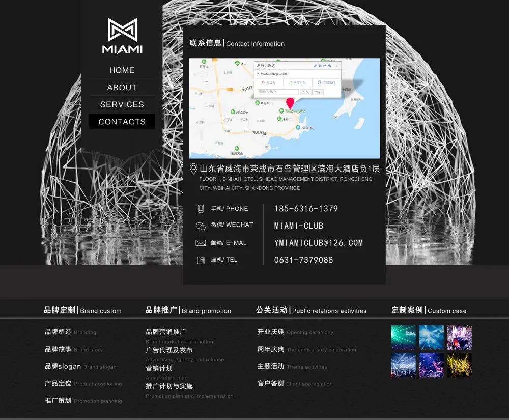Click the 品牌推广 Brand promotion heading

pos(188,310)
